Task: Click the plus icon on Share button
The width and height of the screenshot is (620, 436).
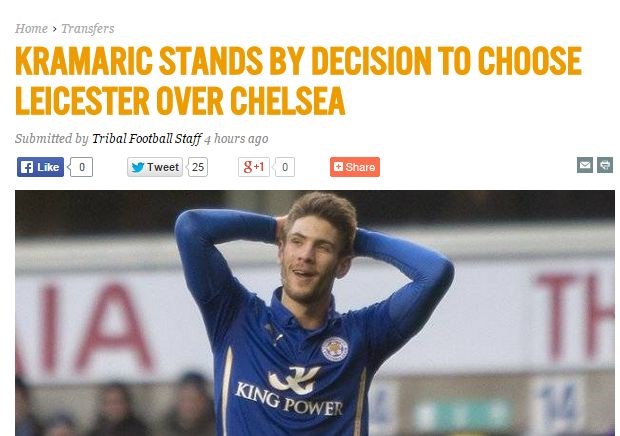Action: (x=338, y=167)
